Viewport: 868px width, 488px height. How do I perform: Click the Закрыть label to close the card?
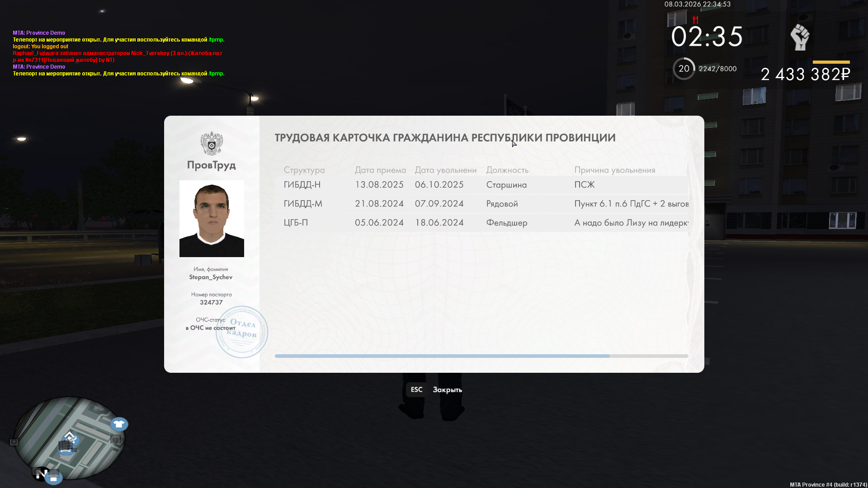pyautogui.click(x=447, y=389)
